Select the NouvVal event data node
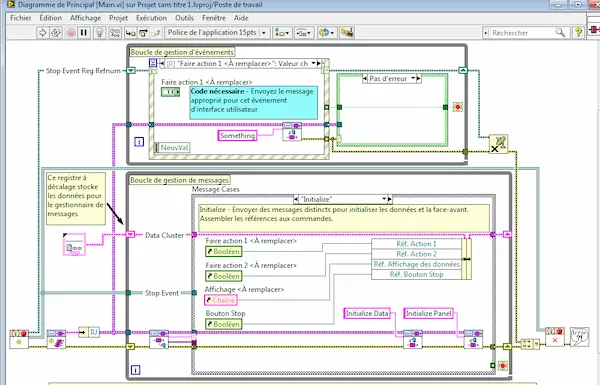Screen dimensions: 600x385 click(x=172, y=148)
